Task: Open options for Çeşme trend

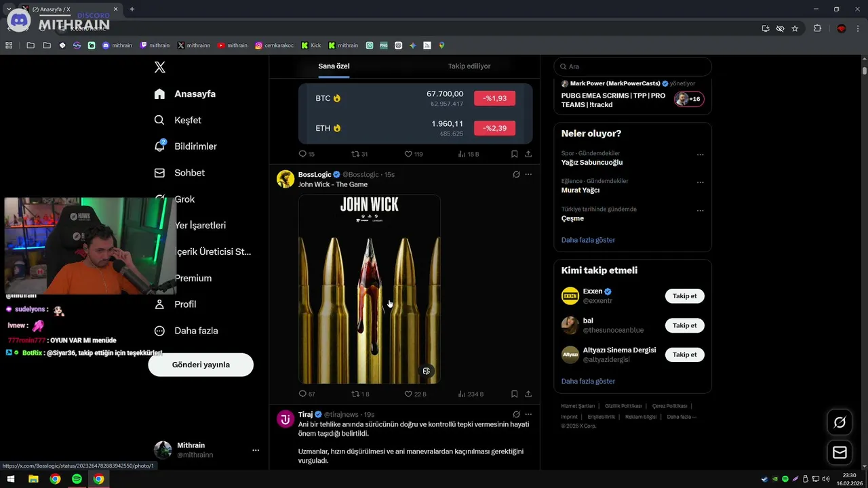Action: click(701, 210)
